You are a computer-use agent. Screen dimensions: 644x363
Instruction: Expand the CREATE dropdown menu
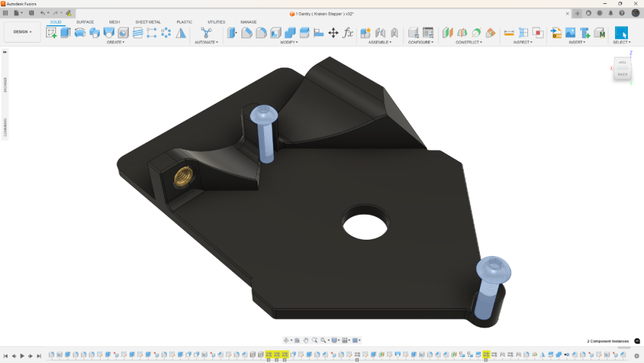(115, 43)
